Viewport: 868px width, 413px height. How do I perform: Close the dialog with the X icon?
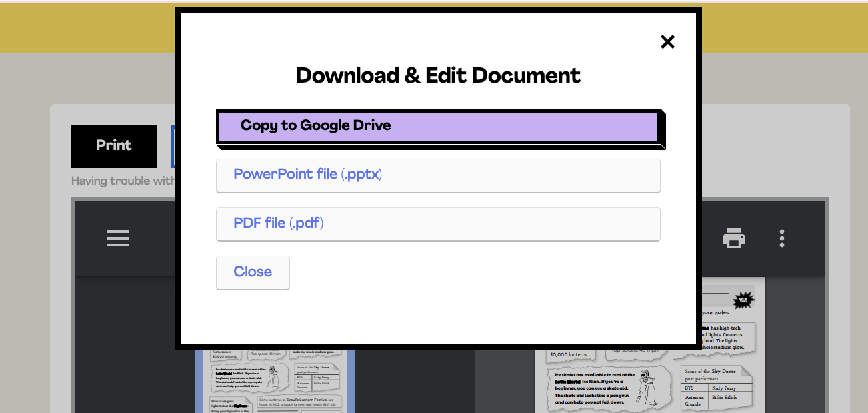[667, 42]
